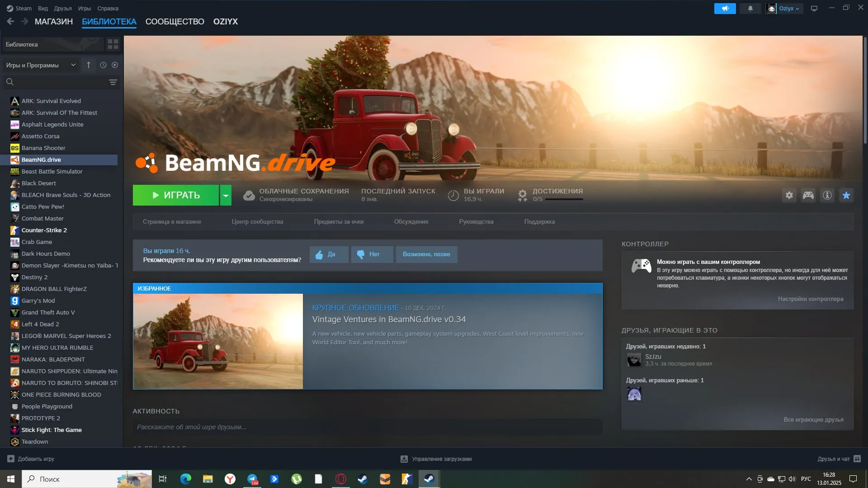This screenshot has height=488, width=868.
Task: Open Все играющие друзья link
Action: point(813,419)
